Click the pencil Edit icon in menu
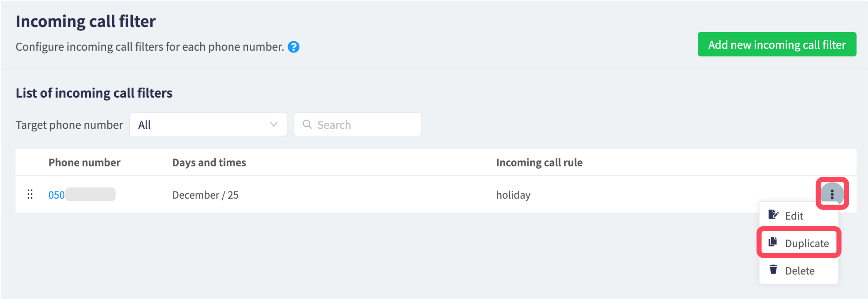 coord(773,215)
